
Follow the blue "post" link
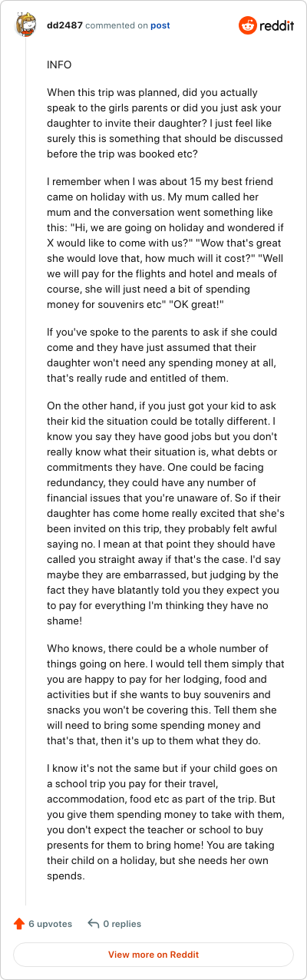[160, 25]
